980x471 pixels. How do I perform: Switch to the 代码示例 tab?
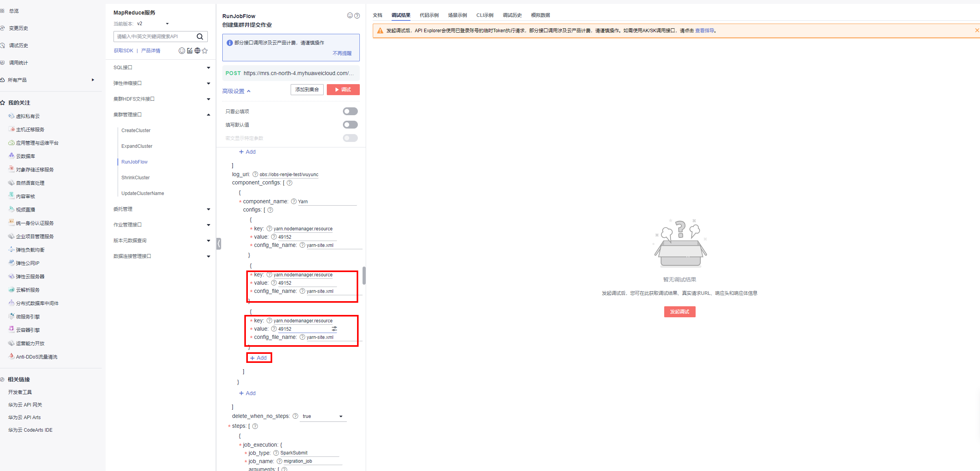point(429,15)
